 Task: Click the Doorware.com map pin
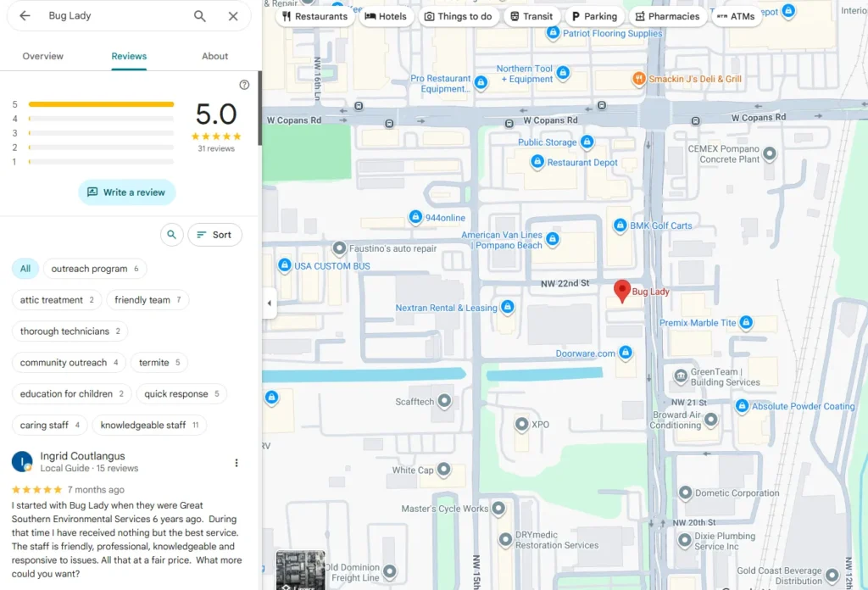[625, 353]
